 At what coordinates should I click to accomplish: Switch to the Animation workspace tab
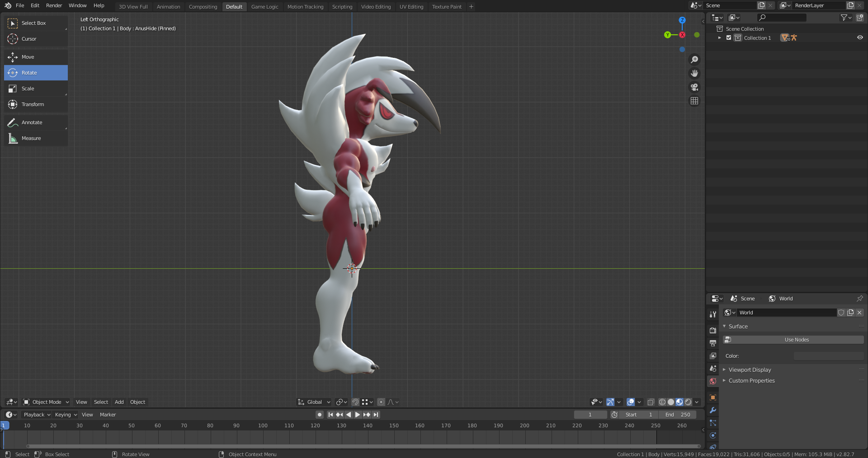click(x=168, y=7)
